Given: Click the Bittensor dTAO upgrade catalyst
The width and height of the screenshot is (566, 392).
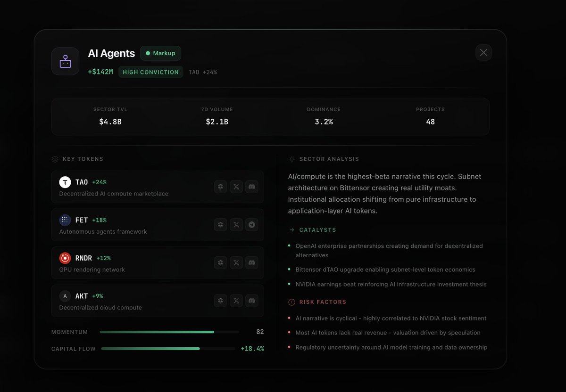Looking at the screenshot, I should click(385, 269).
